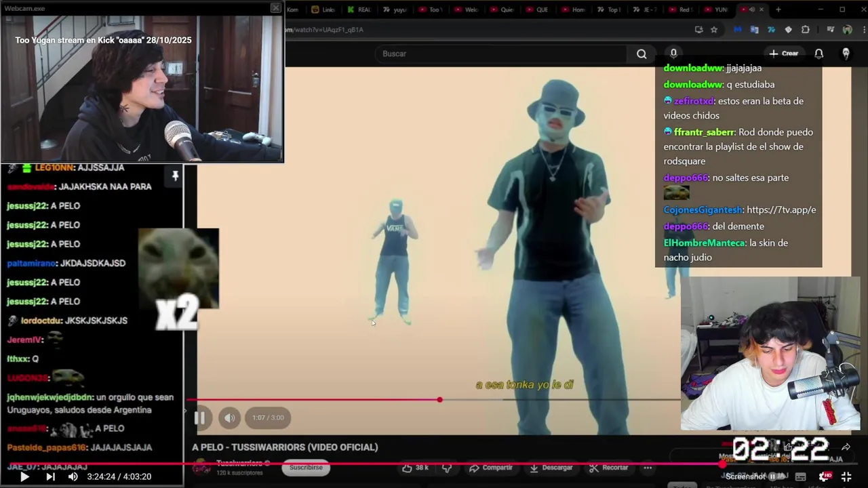
Task: Switch to the Red browser tab
Action: (679, 9)
